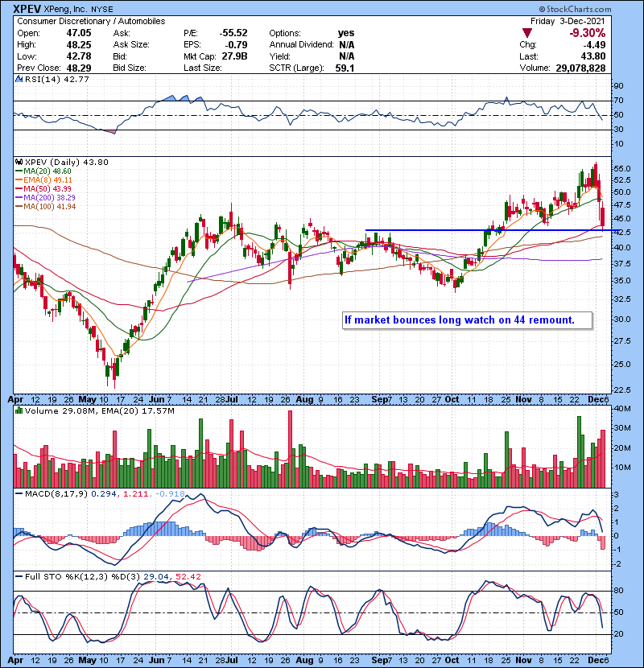Click the Volume value 29,078,828

point(580,68)
